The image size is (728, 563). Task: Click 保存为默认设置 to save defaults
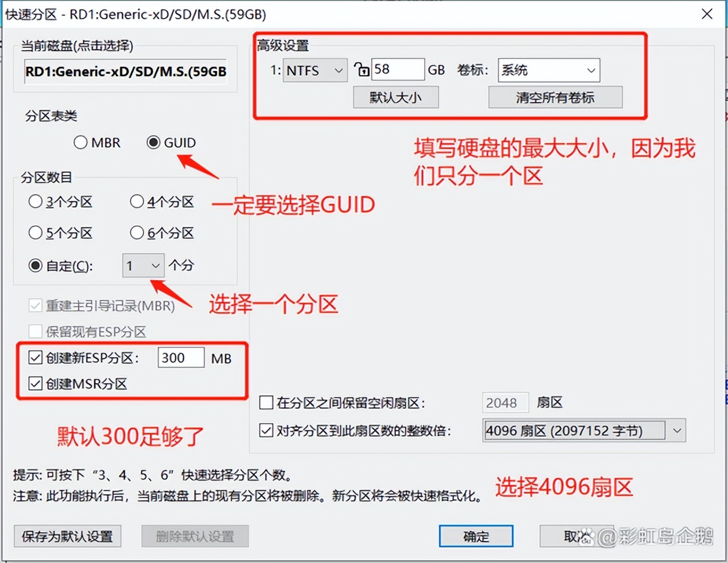[67, 536]
